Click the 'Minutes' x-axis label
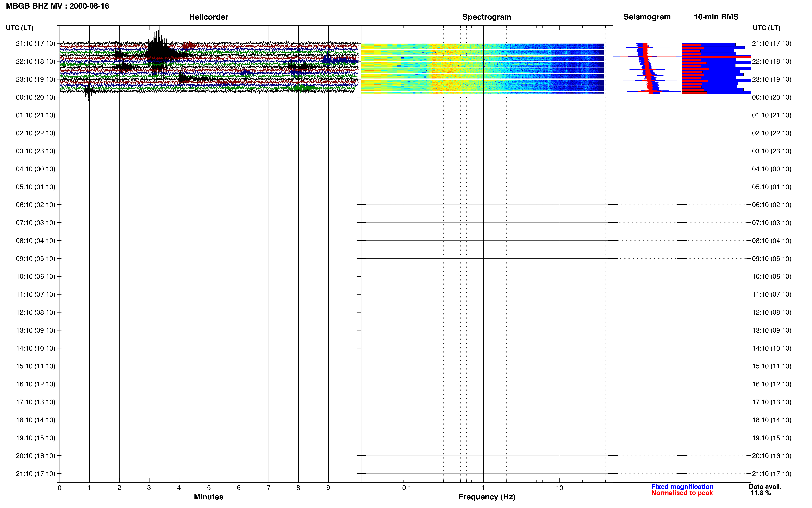The height and width of the screenshot is (508, 812). [209, 497]
